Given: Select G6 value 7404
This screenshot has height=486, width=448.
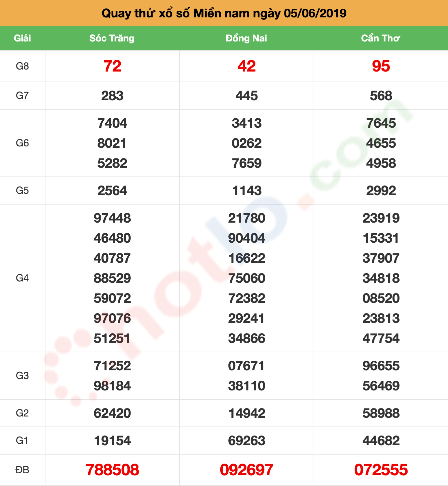Looking at the screenshot, I should (x=112, y=123).
